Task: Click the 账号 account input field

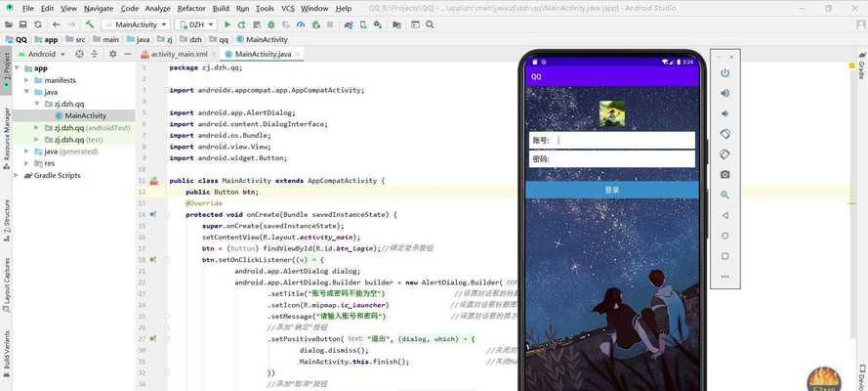Action: pyautogui.click(x=611, y=140)
